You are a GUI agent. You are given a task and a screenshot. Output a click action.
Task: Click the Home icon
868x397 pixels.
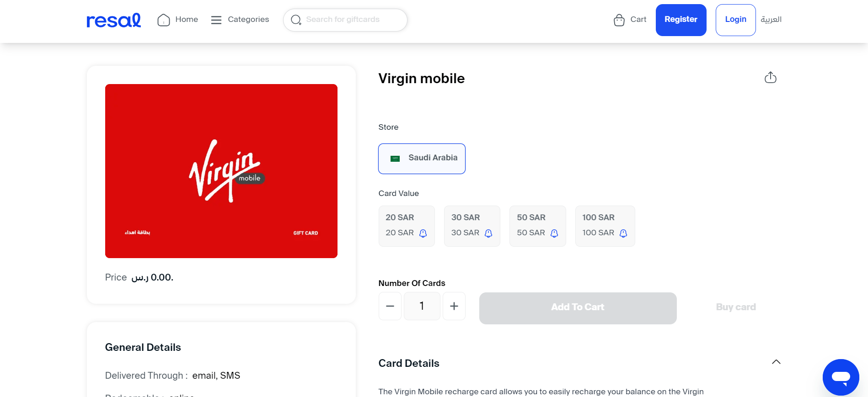[x=163, y=19]
